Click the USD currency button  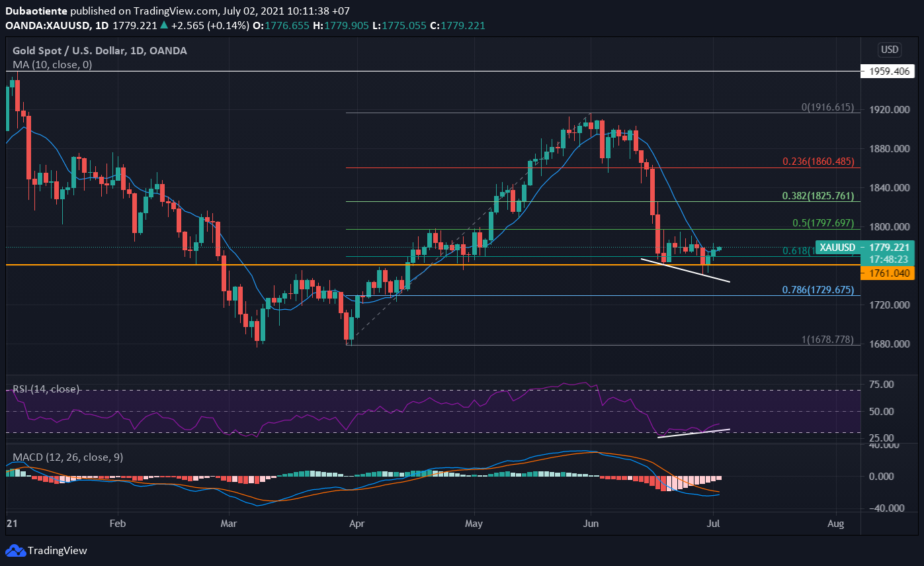pos(889,49)
